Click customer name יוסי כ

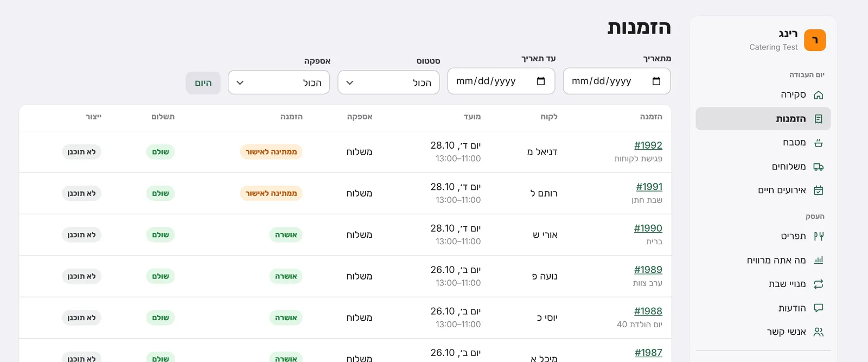547,317
